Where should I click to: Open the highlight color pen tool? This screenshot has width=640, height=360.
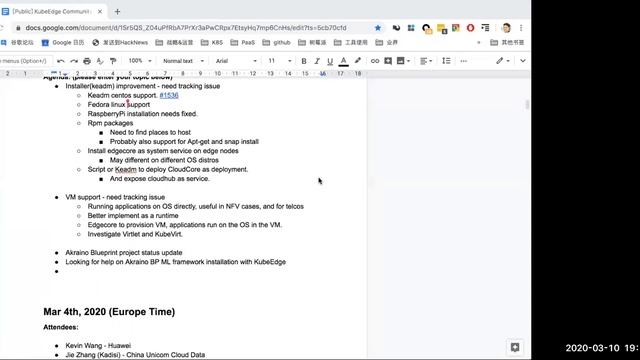coord(358,61)
